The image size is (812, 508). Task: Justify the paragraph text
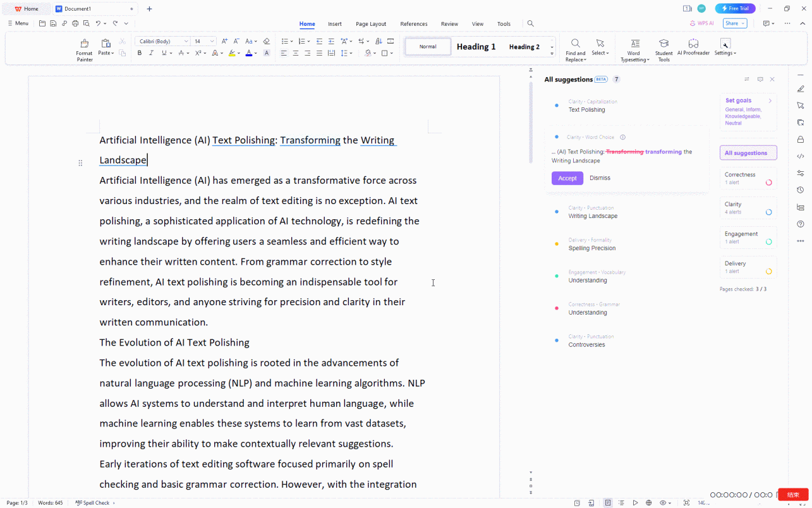tap(320, 53)
